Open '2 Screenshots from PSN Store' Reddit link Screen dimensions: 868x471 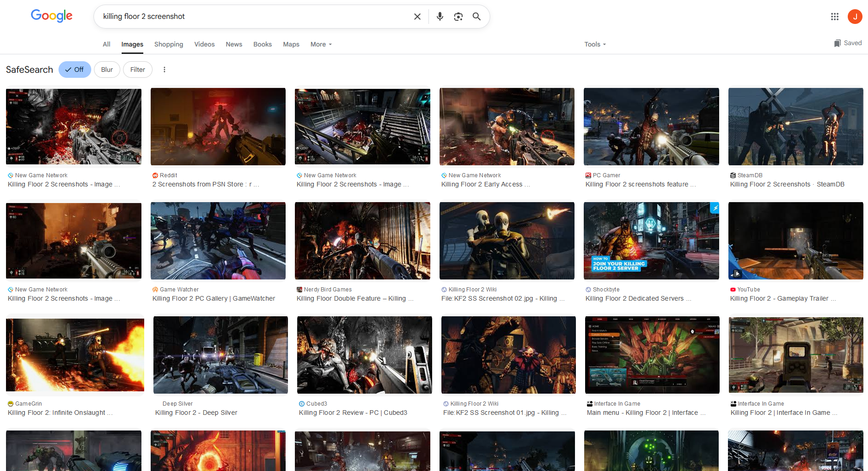(x=206, y=184)
